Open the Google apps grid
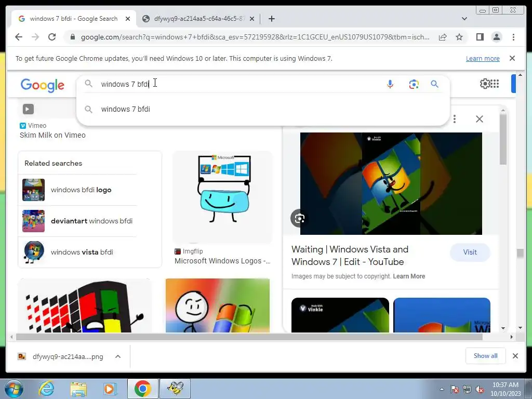The width and height of the screenshot is (532, 399). point(495,84)
